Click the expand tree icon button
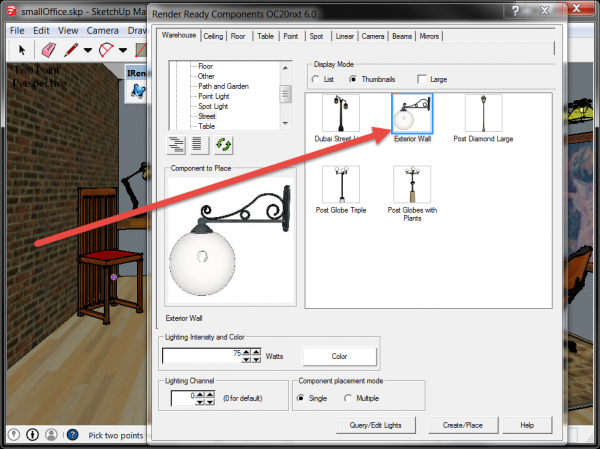600x449 pixels. 176,145
